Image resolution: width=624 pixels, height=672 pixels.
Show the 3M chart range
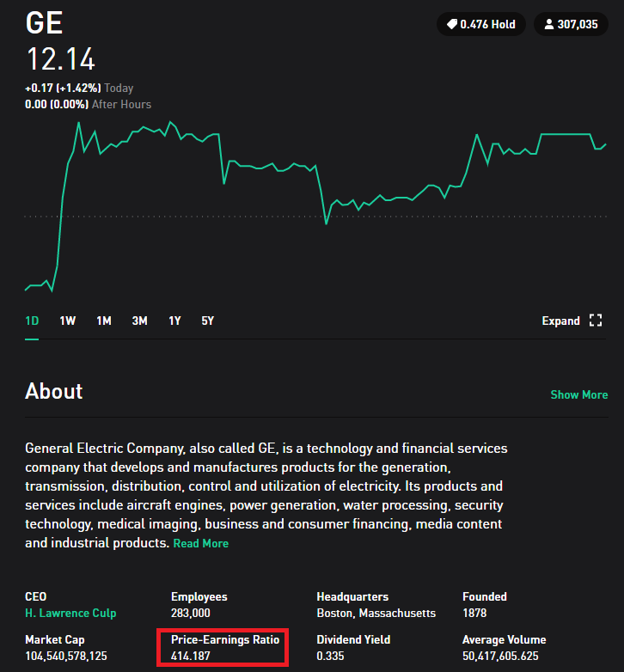[x=140, y=321]
